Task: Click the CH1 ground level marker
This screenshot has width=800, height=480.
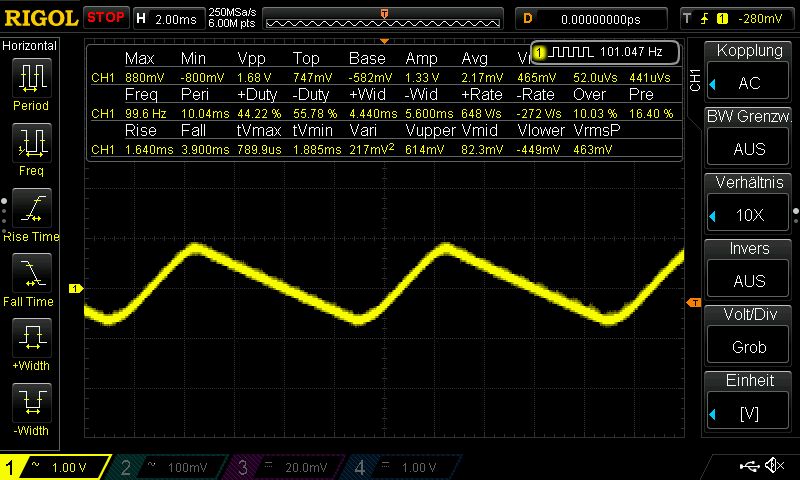Action: click(x=76, y=289)
